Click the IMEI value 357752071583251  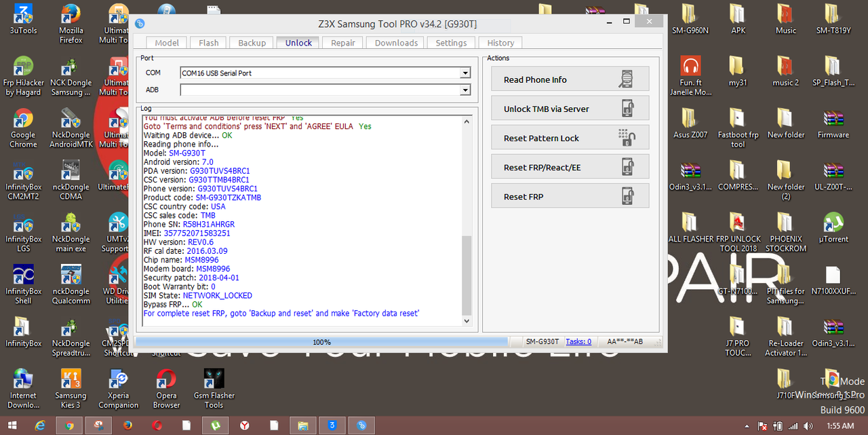tap(196, 233)
